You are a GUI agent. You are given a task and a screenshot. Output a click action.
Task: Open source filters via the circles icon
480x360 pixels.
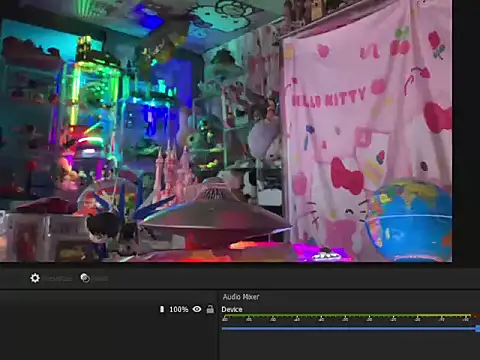85,278
